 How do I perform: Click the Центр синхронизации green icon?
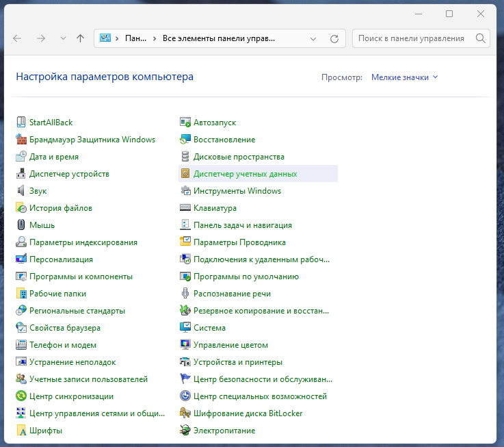21,396
